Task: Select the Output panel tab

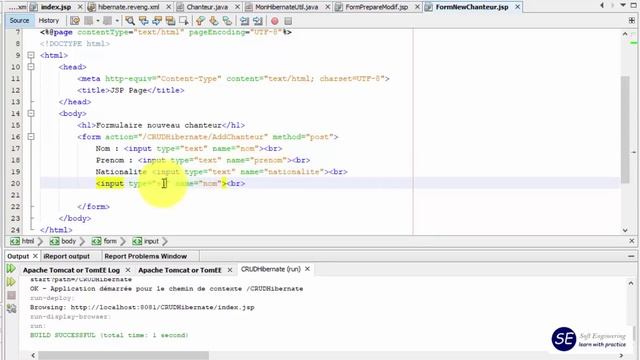Action: click(x=18, y=256)
